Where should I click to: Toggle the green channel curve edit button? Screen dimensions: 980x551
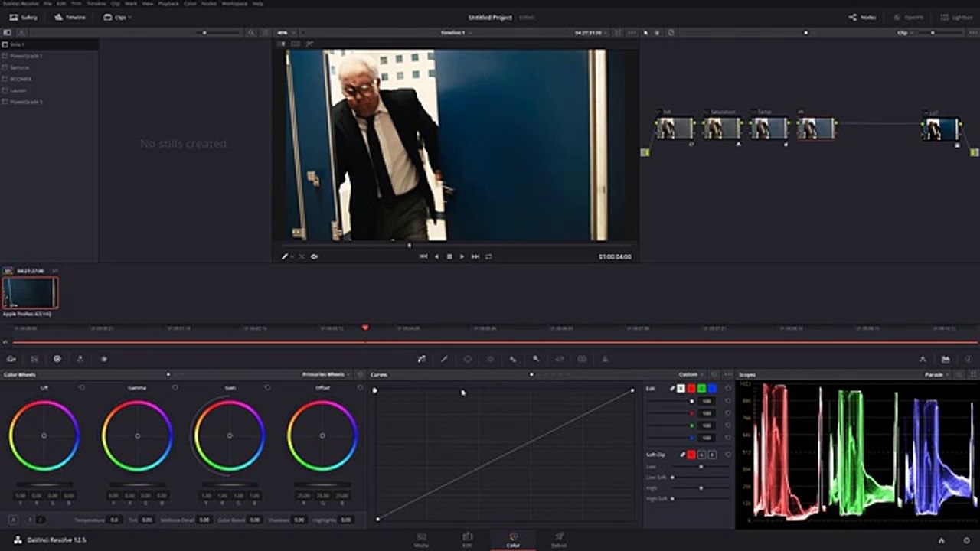pos(701,389)
